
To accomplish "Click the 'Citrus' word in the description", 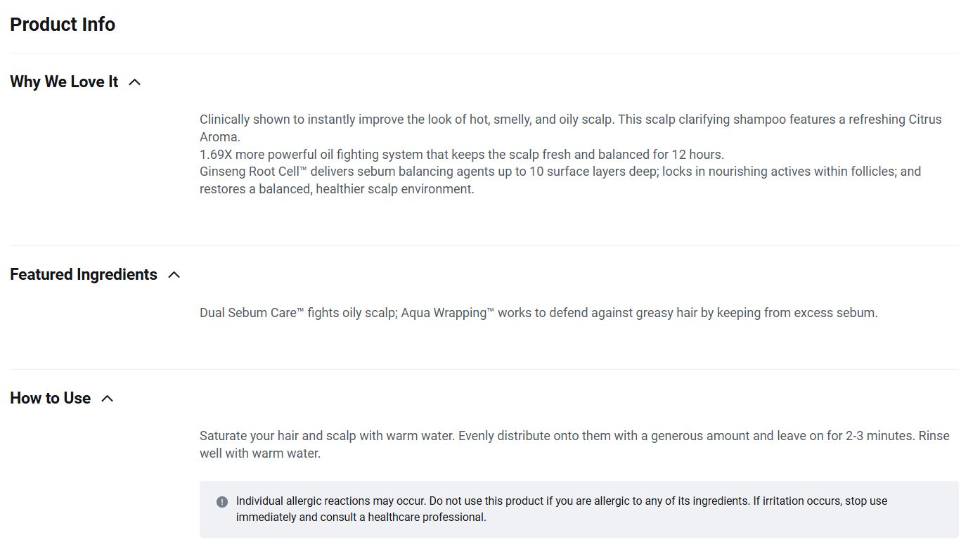I will tap(924, 120).
